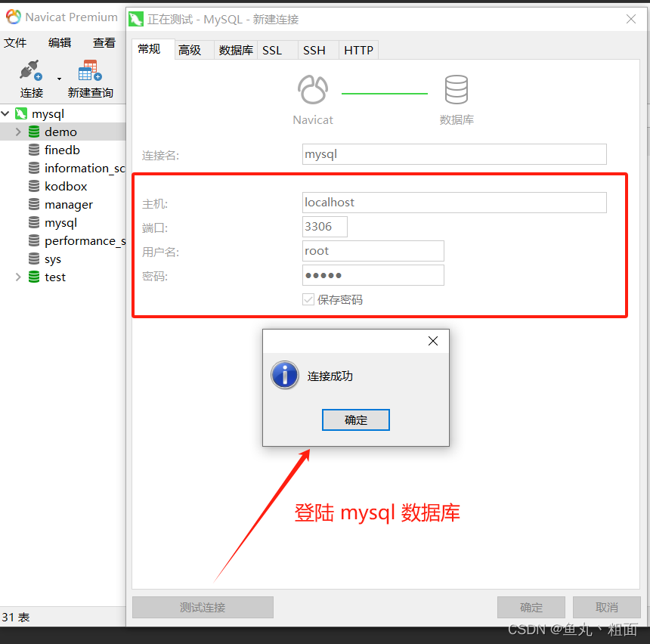Click the port field containing 3306
Viewport: 650px width, 644px height.
pyautogui.click(x=324, y=227)
